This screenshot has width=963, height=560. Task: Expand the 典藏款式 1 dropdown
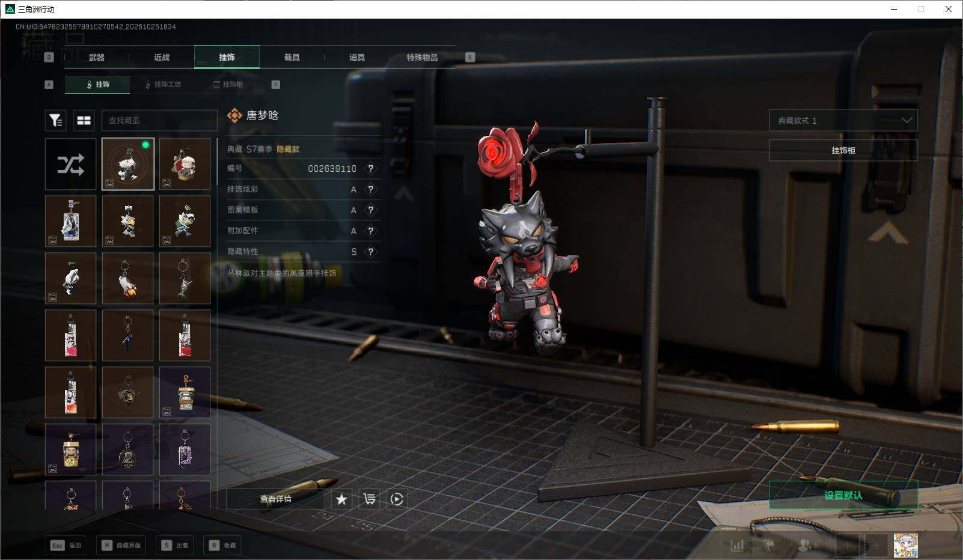tap(843, 120)
